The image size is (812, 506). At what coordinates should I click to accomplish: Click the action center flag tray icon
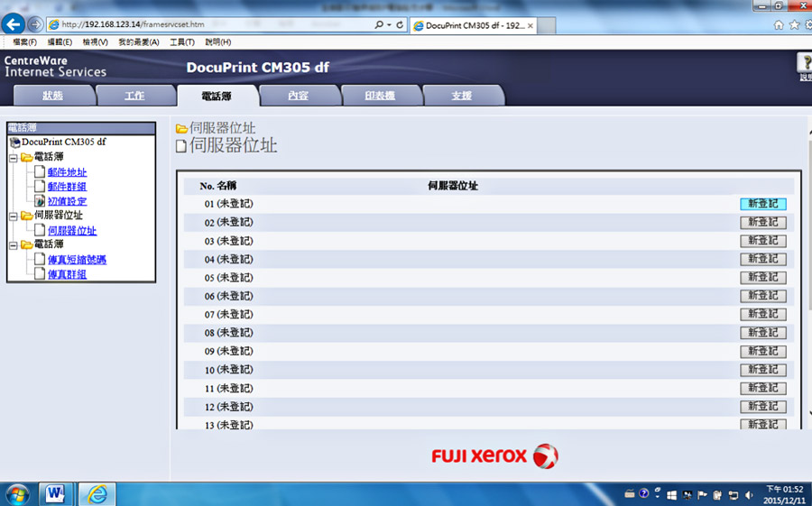coord(703,494)
